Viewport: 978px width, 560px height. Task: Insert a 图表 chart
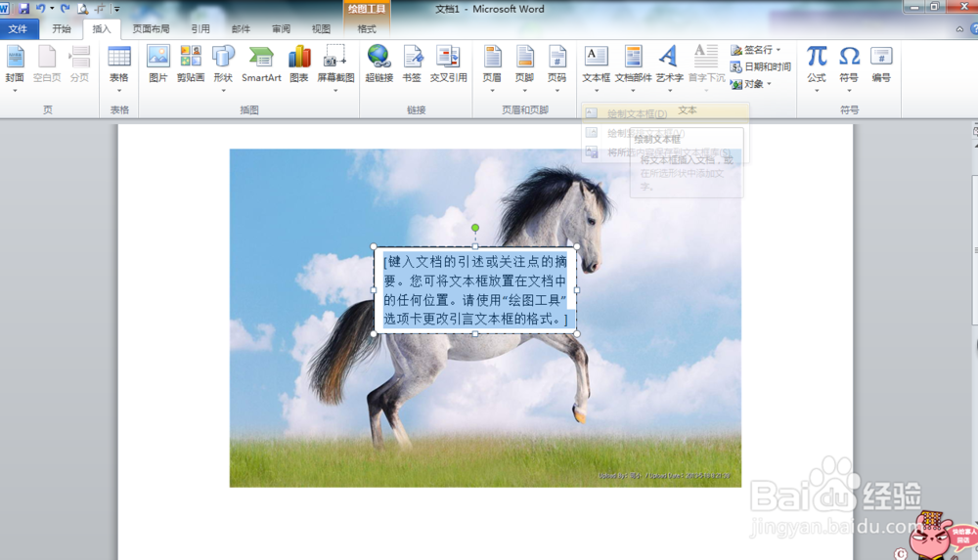coord(298,65)
